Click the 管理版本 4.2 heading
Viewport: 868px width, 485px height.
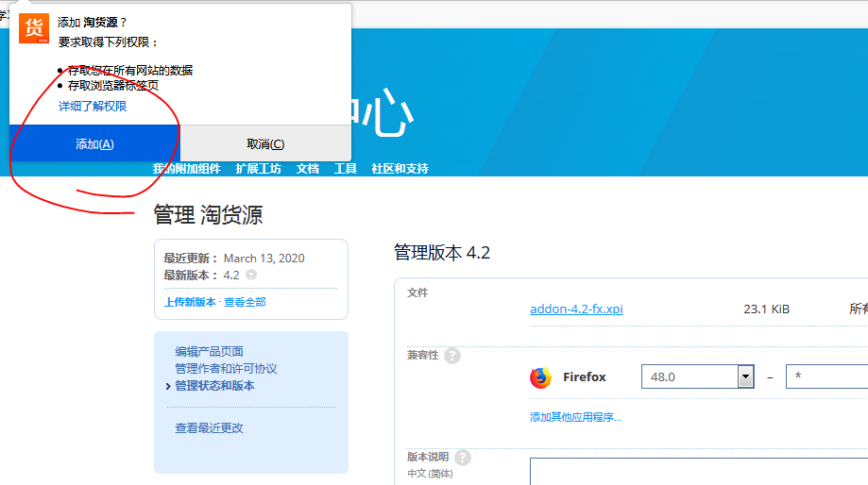click(442, 253)
